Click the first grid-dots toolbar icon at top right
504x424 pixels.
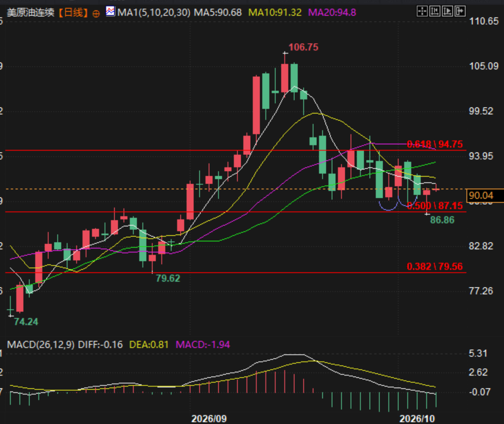click(421, 11)
